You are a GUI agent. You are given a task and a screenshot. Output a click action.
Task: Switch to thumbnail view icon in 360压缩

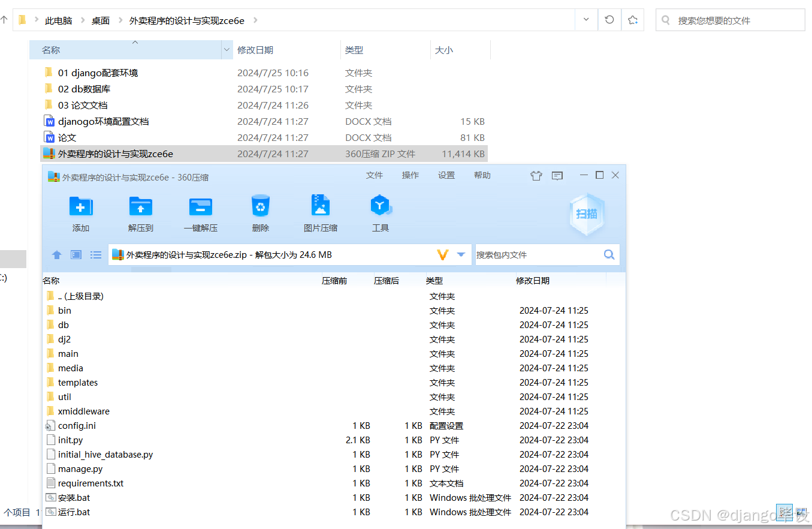click(x=76, y=255)
